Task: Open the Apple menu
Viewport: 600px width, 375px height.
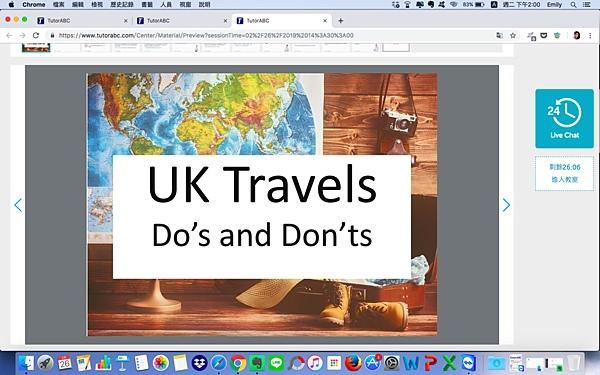Action: (x=11, y=5)
